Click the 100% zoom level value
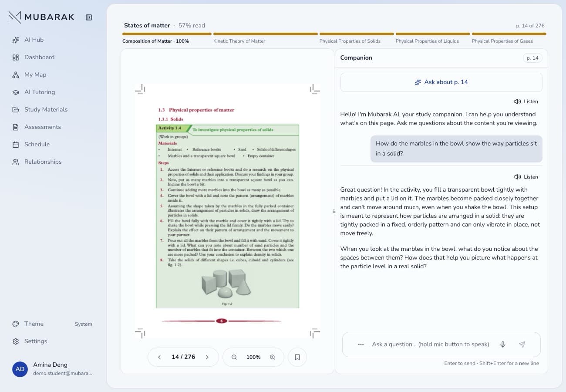The image size is (566, 392). point(253,357)
